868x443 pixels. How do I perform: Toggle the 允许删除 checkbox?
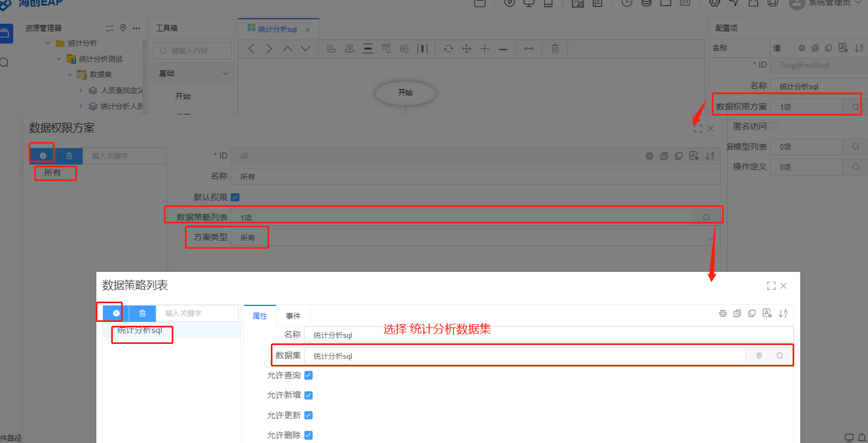pyautogui.click(x=309, y=435)
